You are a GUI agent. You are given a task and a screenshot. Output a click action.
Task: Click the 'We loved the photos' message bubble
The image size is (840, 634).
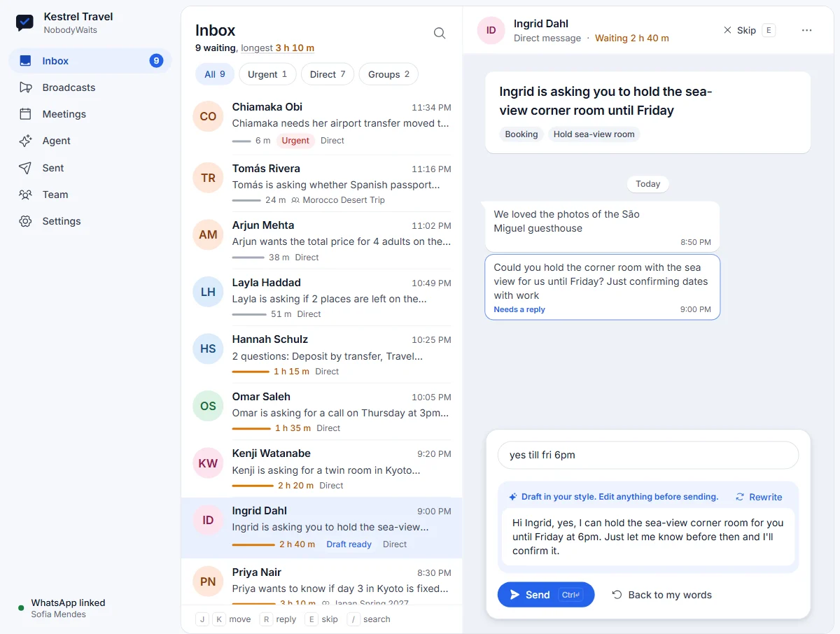tap(602, 227)
